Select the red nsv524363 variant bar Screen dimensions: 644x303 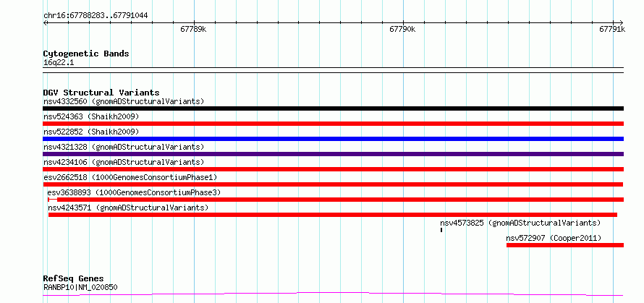333,124
